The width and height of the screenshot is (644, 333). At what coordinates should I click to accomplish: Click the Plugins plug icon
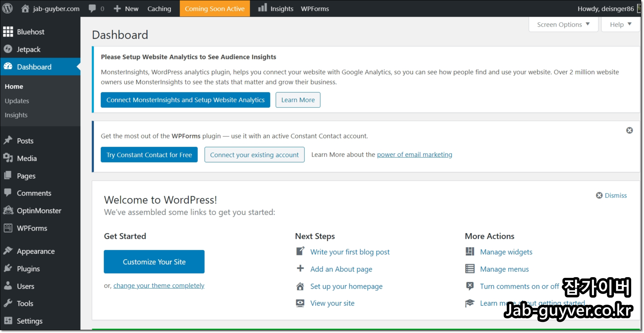[x=8, y=268]
